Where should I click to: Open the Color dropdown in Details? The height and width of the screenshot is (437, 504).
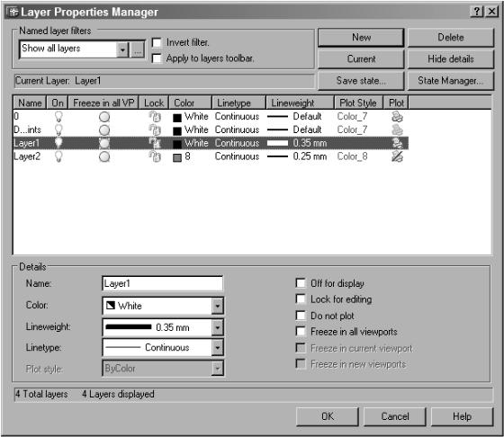pos(218,306)
